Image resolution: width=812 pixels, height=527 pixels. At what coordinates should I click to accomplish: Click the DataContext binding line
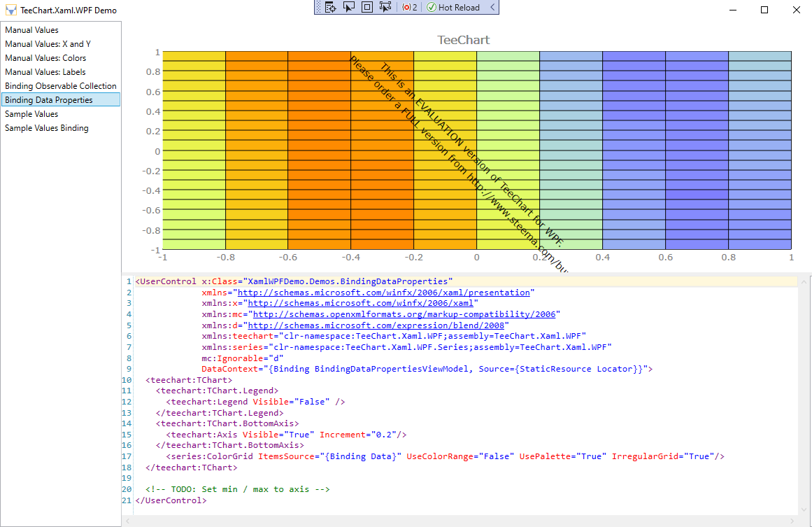427,369
